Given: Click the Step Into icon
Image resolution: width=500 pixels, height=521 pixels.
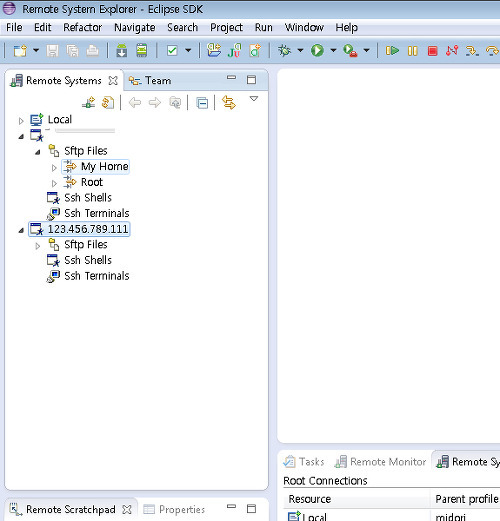Looking at the screenshot, I should tap(472, 51).
